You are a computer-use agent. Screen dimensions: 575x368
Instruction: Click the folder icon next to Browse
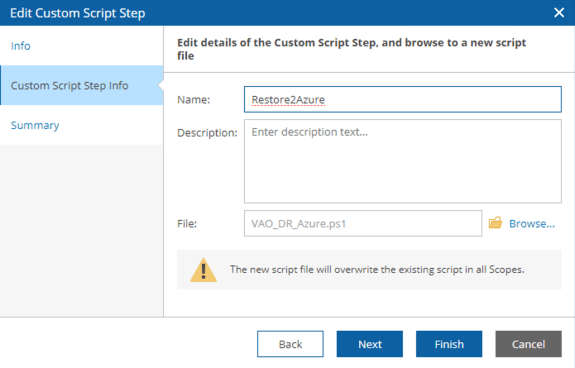point(495,222)
